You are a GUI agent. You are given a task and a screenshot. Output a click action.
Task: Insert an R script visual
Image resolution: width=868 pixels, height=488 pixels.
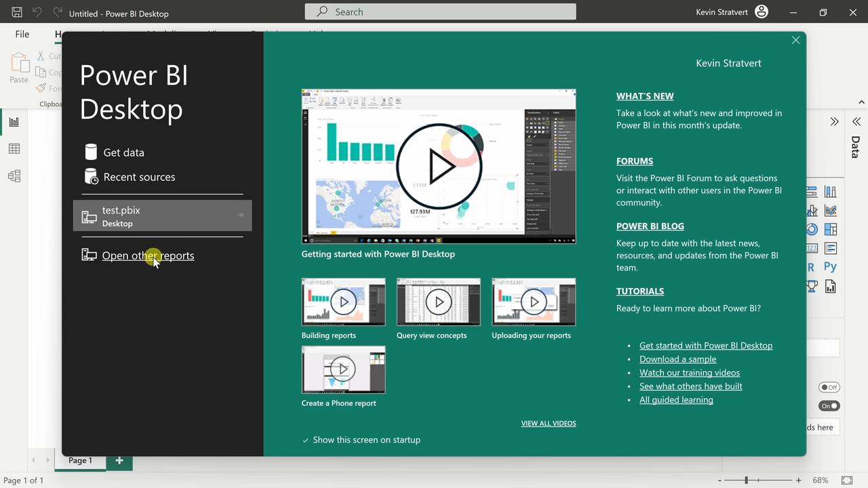click(811, 266)
